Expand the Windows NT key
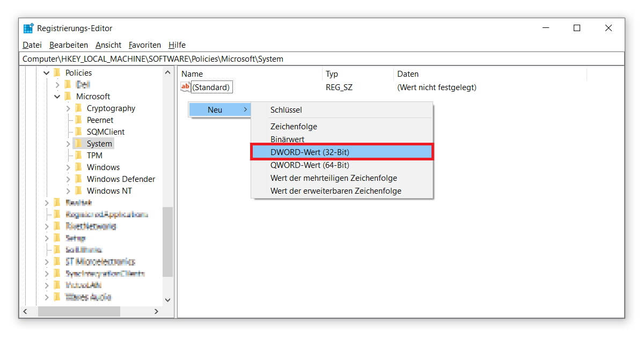The image size is (644, 338). (x=68, y=191)
